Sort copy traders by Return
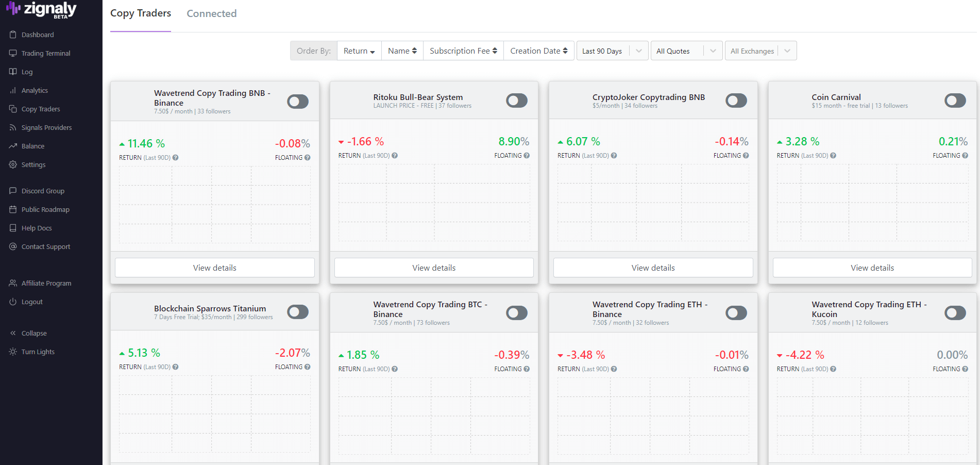 coord(359,51)
